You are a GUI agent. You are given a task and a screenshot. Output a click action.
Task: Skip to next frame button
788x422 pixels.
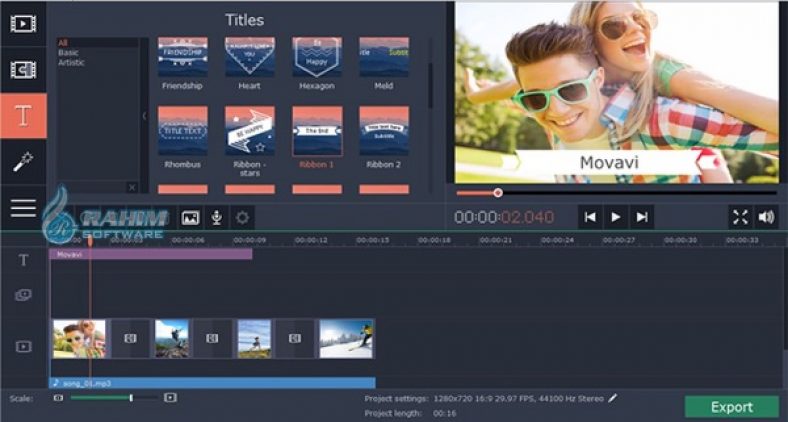pyautogui.click(x=642, y=217)
